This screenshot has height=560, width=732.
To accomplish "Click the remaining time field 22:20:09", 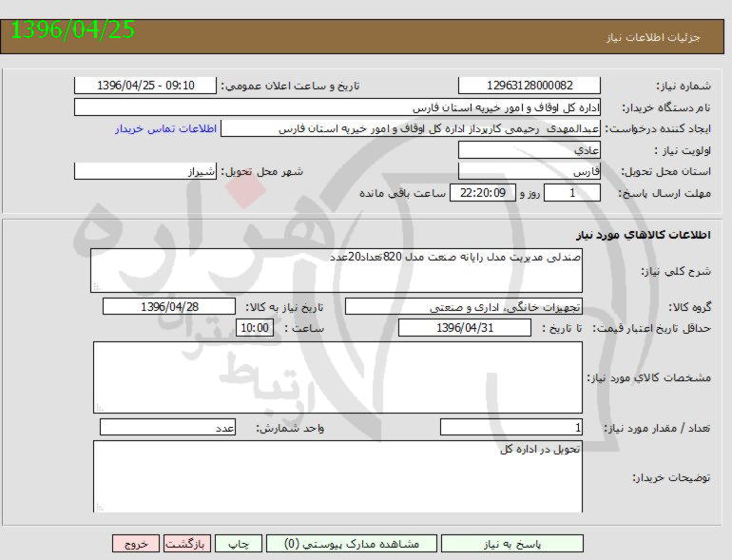I will [483, 193].
